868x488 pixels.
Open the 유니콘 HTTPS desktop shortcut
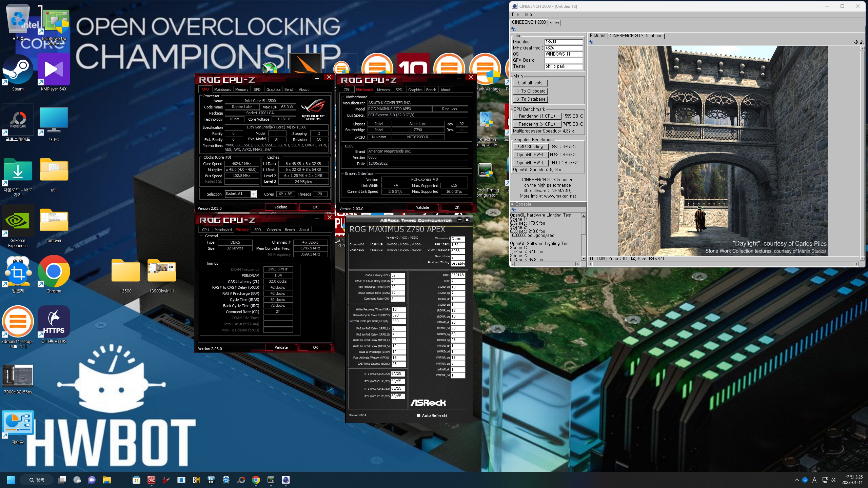pyautogui.click(x=54, y=325)
